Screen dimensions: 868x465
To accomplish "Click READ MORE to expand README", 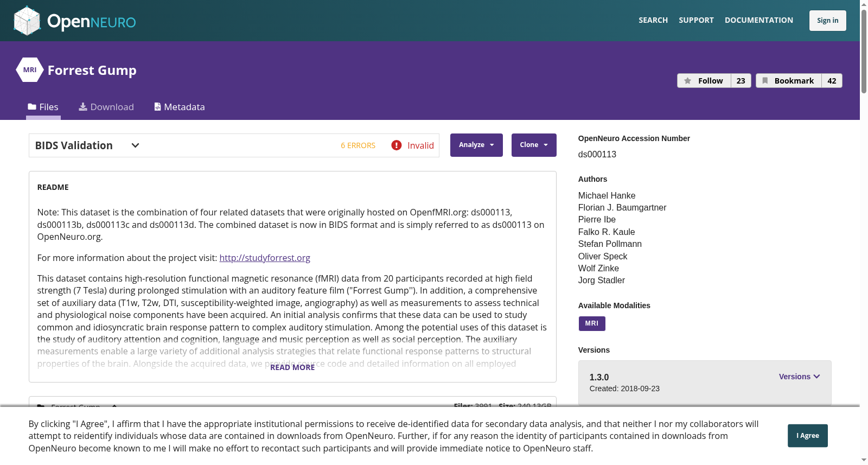I will pyautogui.click(x=292, y=367).
